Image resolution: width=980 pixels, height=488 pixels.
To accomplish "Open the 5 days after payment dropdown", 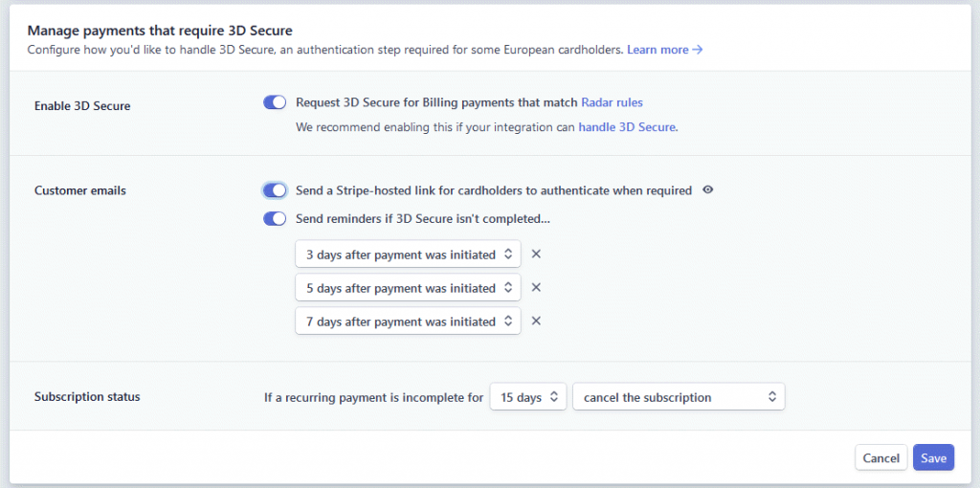I will click(x=408, y=288).
